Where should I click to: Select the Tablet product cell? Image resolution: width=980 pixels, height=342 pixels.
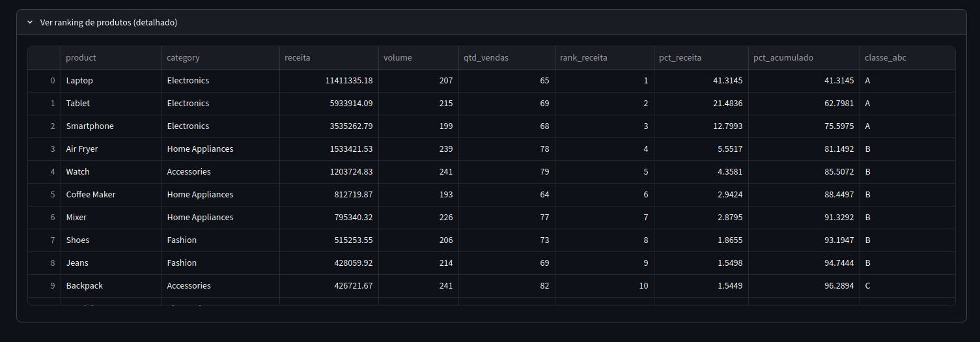pyautogui.click(x=111, y=104)
